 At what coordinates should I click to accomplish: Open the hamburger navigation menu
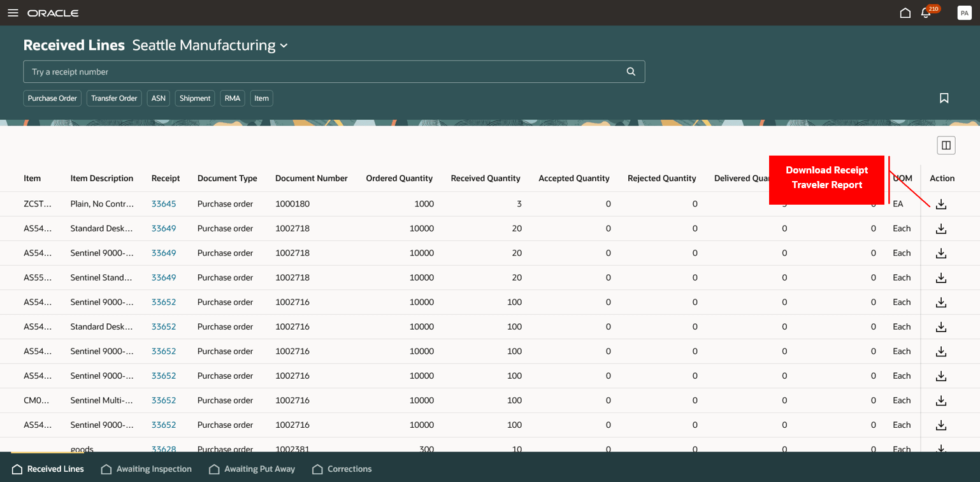point(13,13)
